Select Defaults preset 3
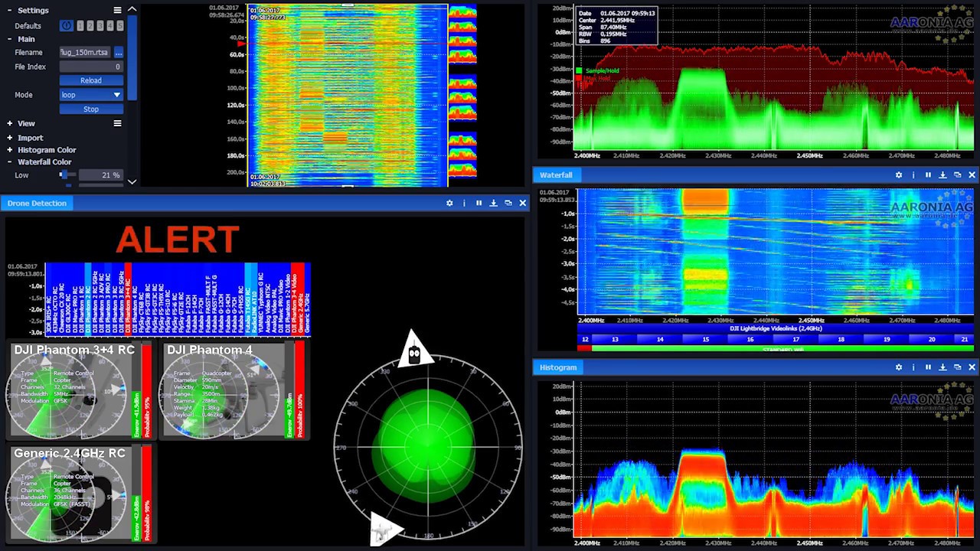 (100, 25)
